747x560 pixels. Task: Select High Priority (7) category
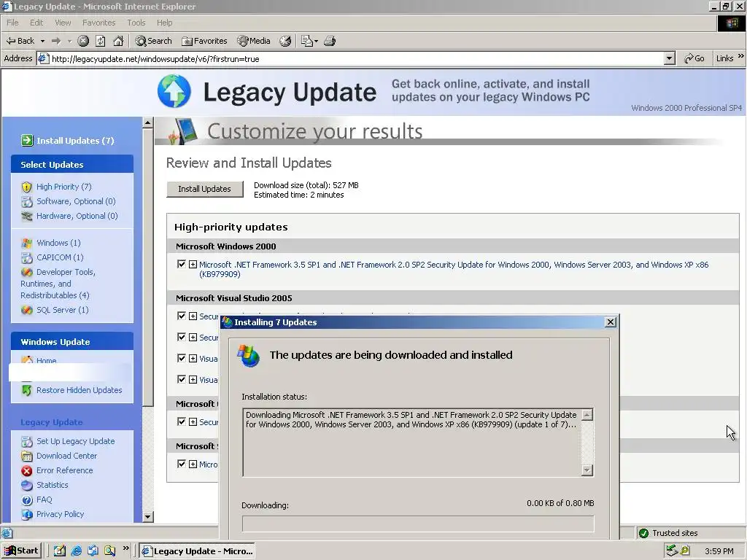coord(64,187)
